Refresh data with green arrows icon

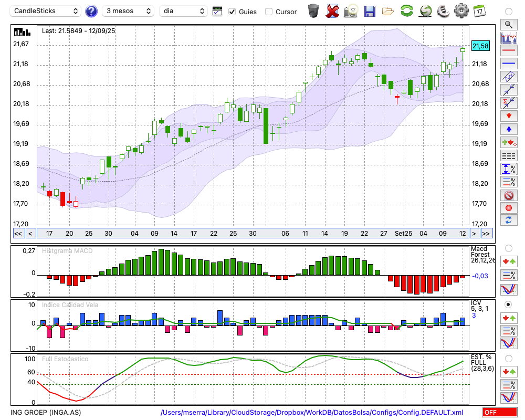(407, 11)
